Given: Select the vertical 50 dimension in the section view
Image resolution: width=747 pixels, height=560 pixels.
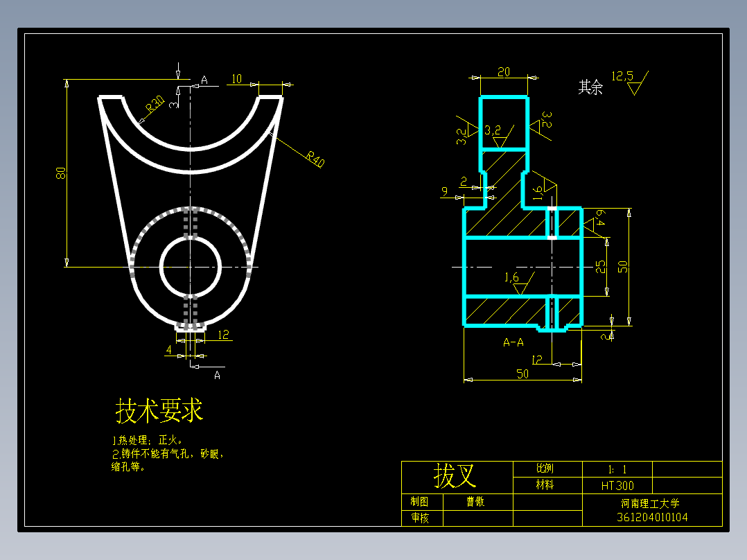Looking at the screenshot, I should coord(622,266).
